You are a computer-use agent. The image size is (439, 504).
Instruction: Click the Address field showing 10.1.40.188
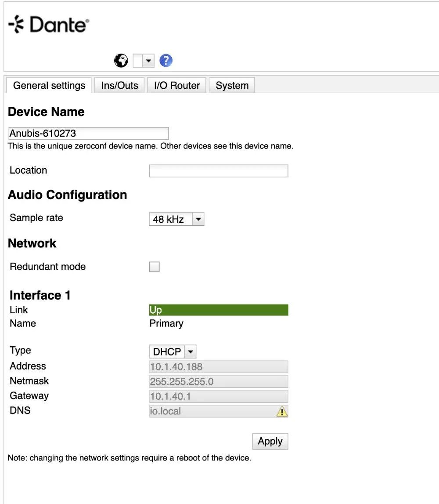[x=219, y=367]
